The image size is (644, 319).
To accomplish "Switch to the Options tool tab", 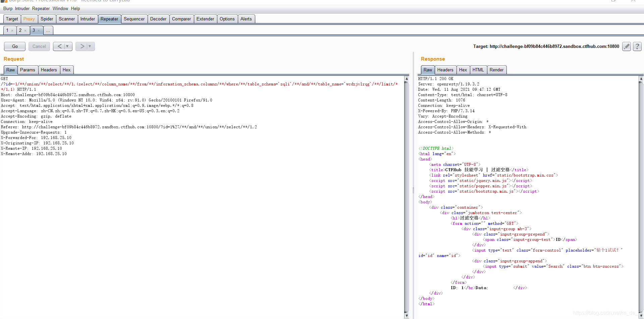I will pyautogui.click(x=227, y=19).
